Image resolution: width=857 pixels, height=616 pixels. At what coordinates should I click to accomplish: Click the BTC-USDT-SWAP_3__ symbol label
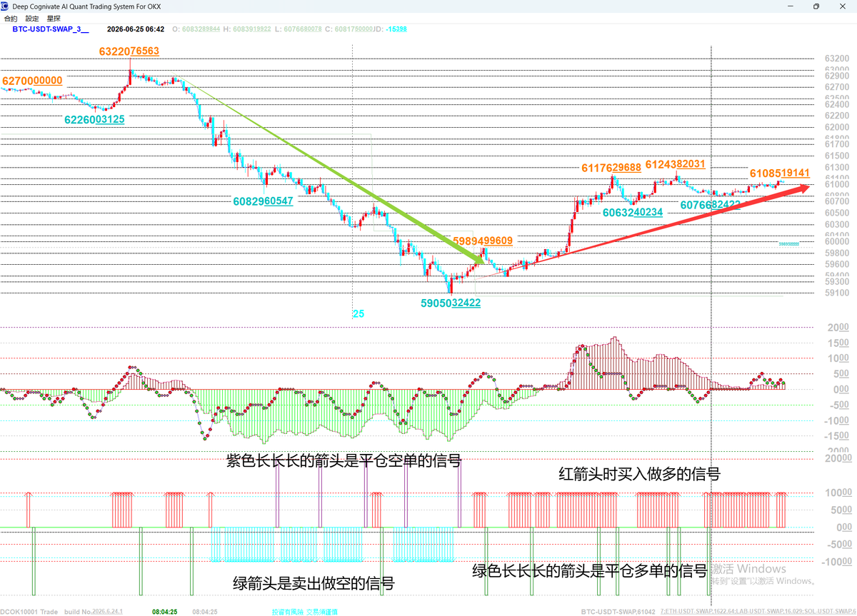tap(51, 29)
